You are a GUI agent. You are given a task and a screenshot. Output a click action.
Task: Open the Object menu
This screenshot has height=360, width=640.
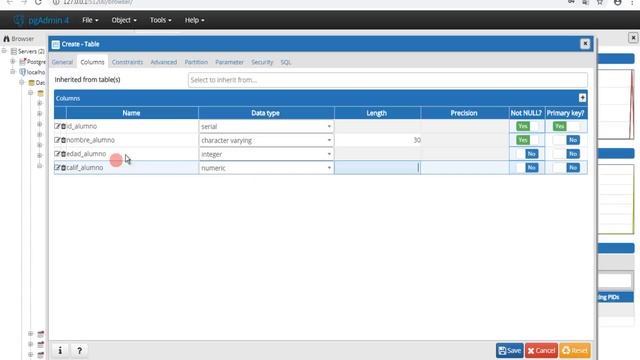tap(124, 20)
